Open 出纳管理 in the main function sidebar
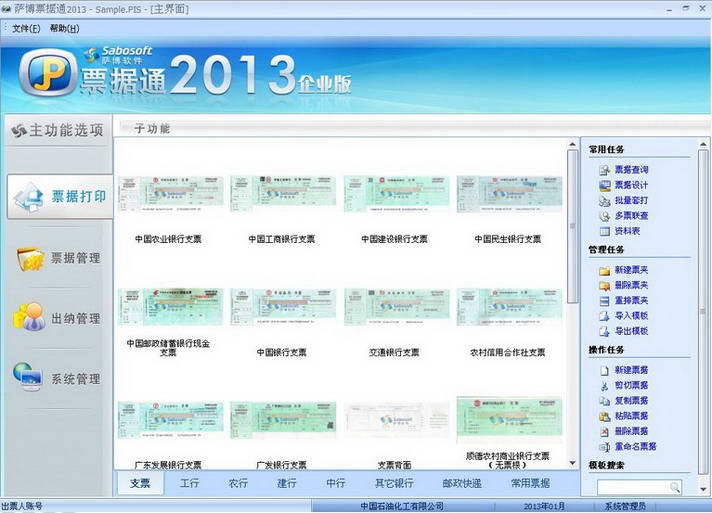The image size is (712, 513). (x=59, y=318)
